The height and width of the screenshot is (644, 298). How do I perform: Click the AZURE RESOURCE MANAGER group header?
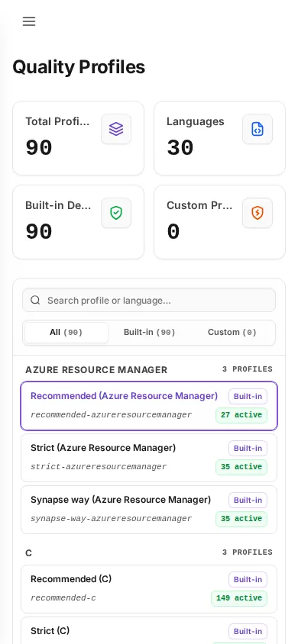(96, 369)
